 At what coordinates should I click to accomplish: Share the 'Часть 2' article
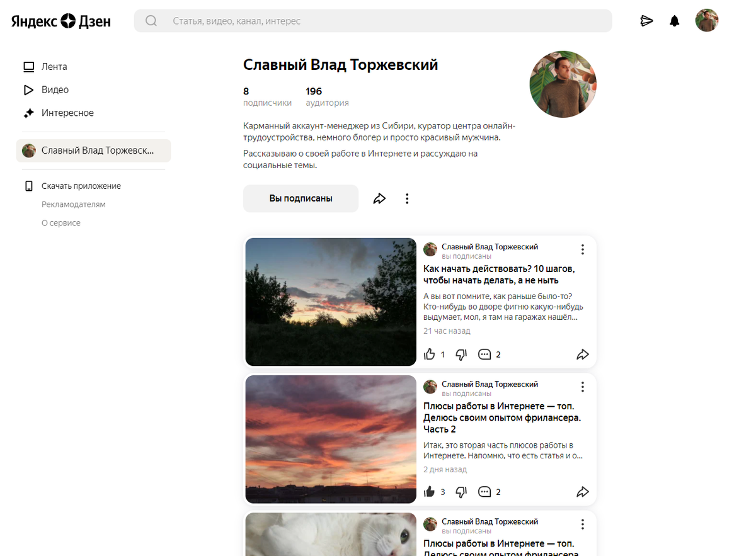(x=583, y=492)
